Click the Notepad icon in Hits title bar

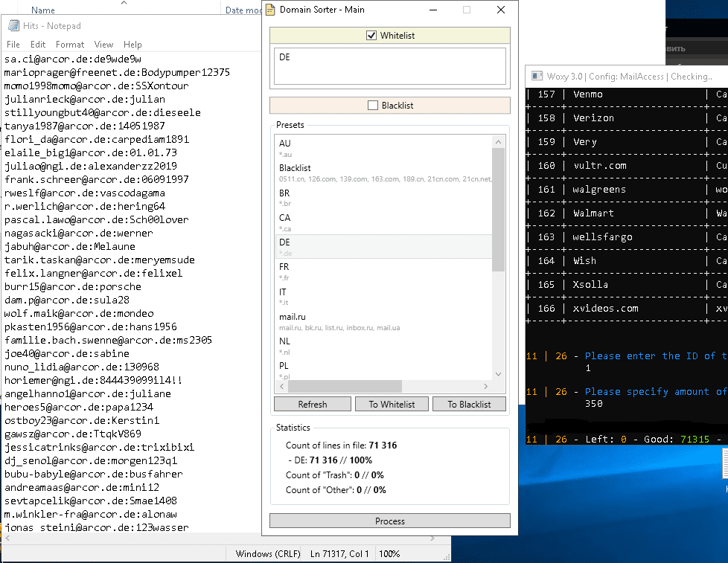tap(12, 26)
